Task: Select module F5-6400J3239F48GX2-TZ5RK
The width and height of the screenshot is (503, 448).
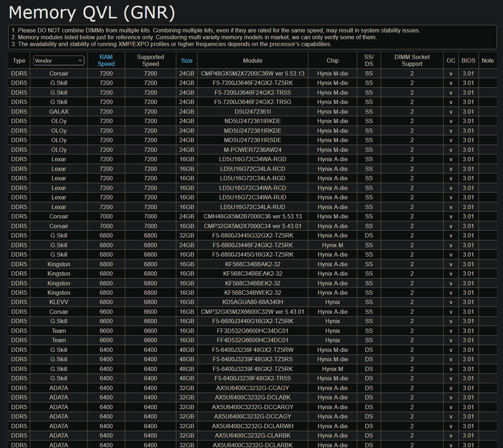Action: click(253, 369)
